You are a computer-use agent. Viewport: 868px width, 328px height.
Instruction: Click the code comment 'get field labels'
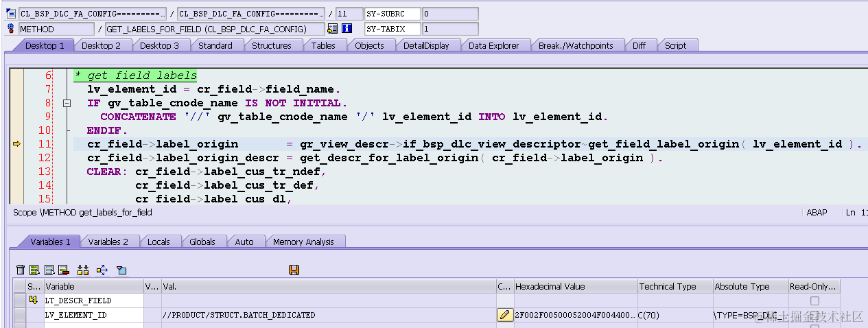click(135, 75)
